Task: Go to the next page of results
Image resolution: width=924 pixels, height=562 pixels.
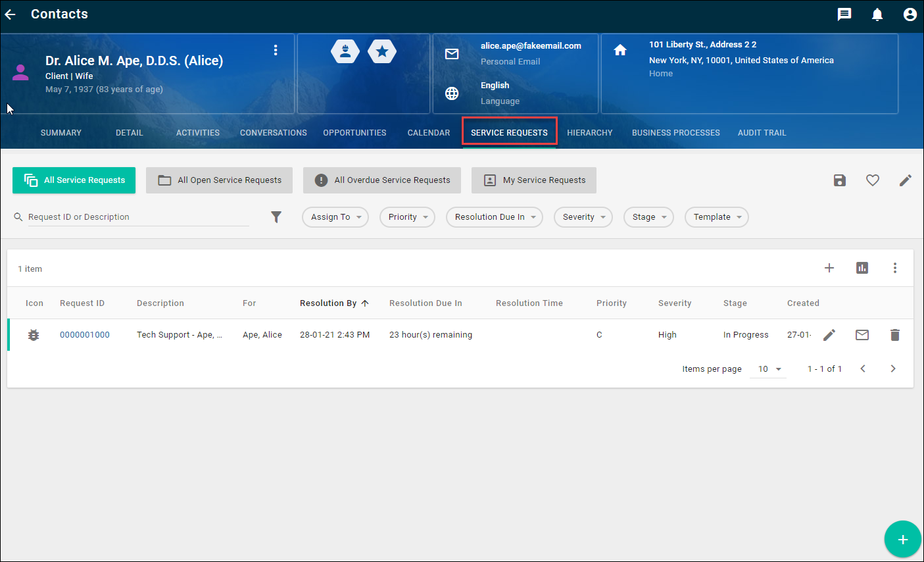Action: click(893, 369)
